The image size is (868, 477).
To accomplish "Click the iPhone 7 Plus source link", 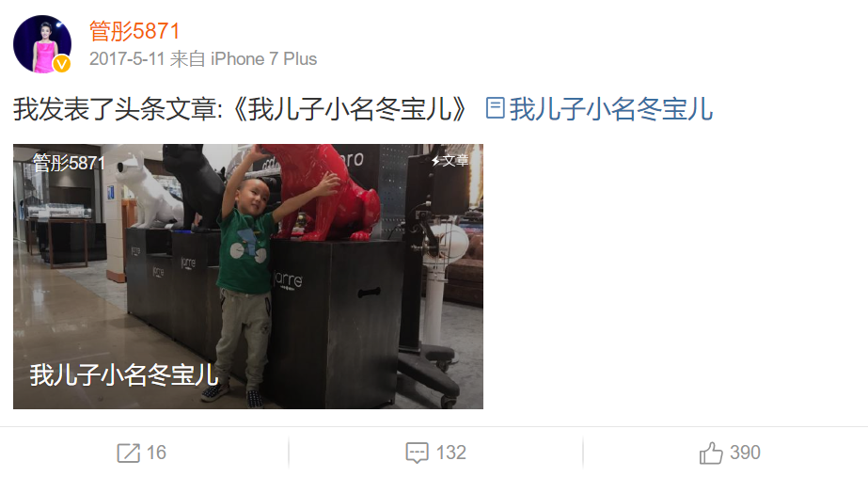I will 263,58.
